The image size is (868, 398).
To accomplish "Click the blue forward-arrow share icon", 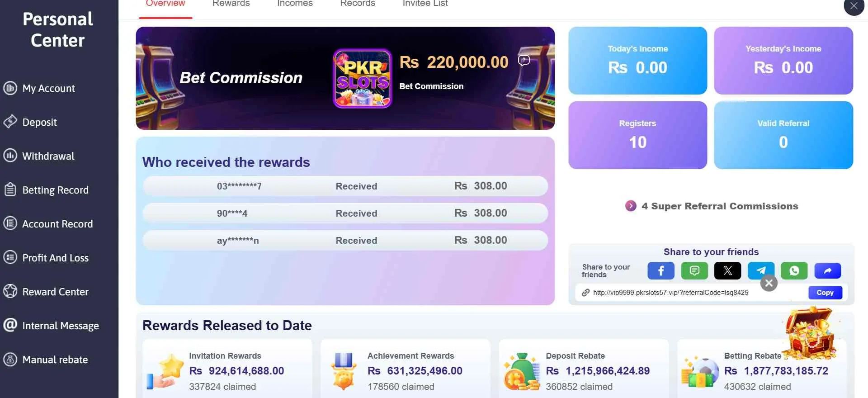I will [828, 270].
